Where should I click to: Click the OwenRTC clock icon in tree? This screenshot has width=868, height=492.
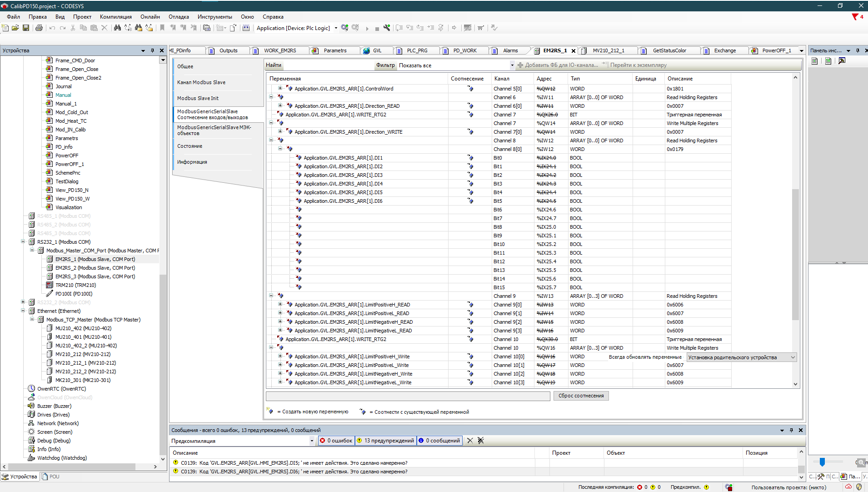tap(31, 389)
